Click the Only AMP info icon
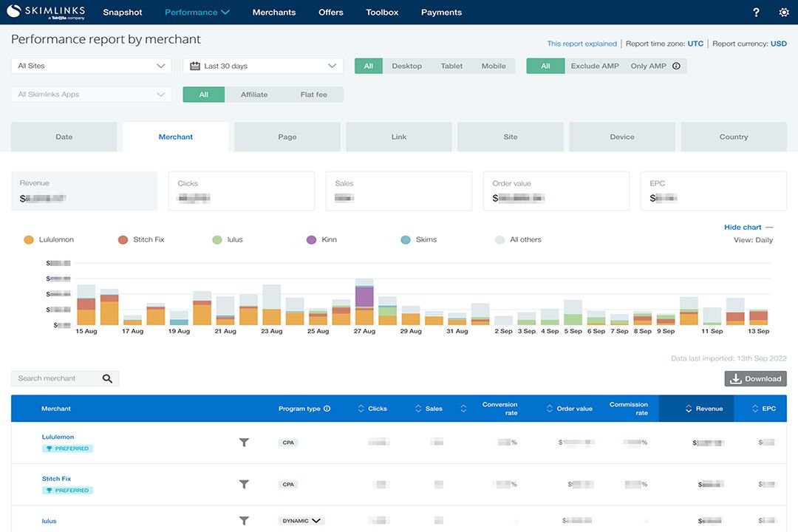Screen dimensions: 798x532 676,66
